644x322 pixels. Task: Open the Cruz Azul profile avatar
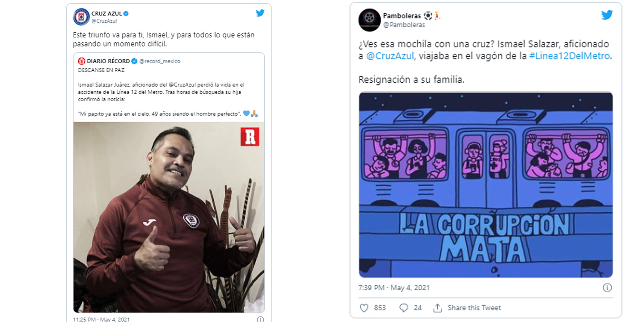click(x=81, y=17)
